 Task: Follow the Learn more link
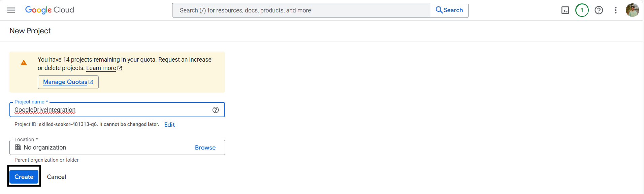click(x=101, y=68)
